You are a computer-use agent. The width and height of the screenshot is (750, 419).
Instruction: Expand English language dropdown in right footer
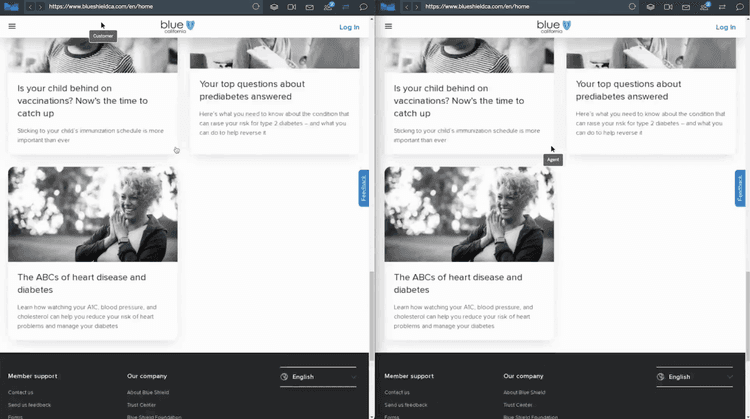(x=694, y=377)
